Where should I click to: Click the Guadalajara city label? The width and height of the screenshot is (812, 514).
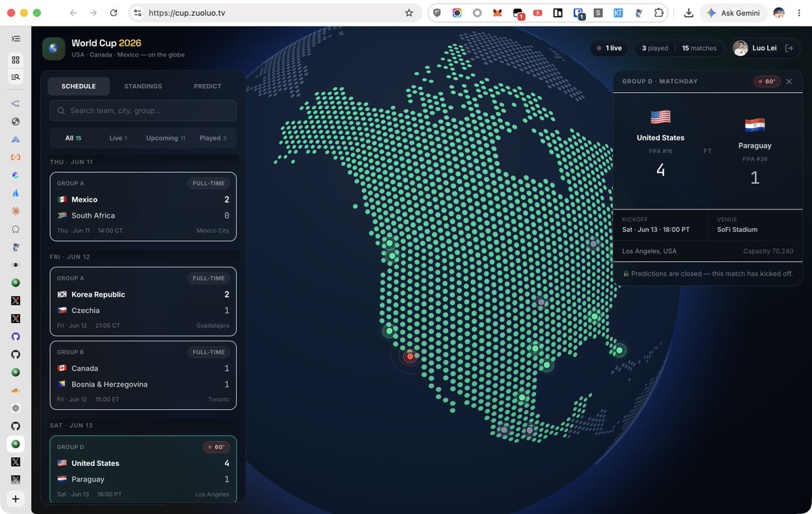[213, 326]
